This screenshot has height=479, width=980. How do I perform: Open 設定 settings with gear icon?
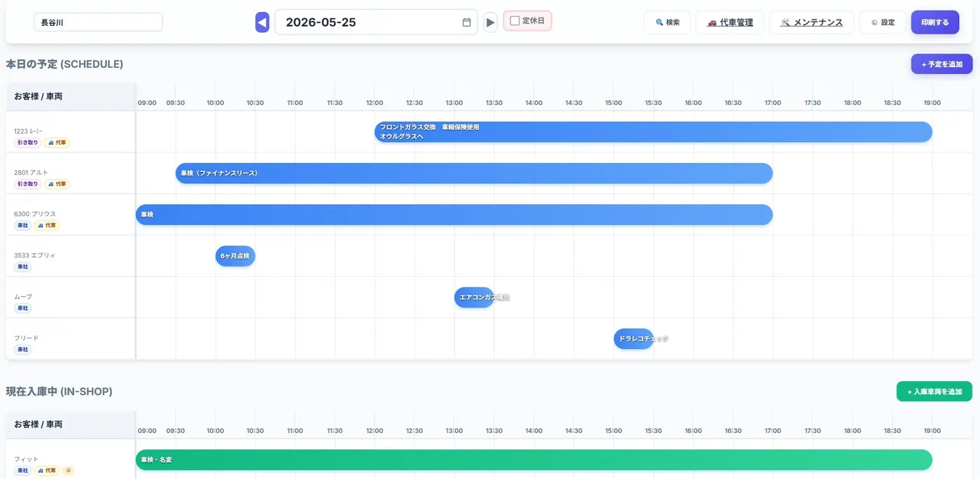883,22
